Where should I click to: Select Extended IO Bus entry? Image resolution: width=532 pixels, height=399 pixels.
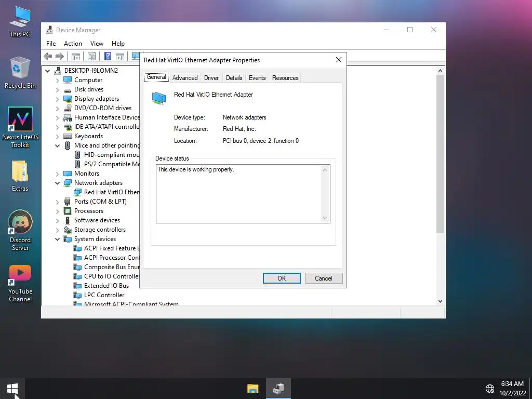click(x=106, y=286)
